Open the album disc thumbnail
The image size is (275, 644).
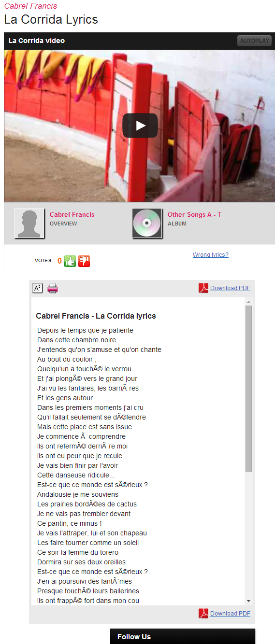147,223
